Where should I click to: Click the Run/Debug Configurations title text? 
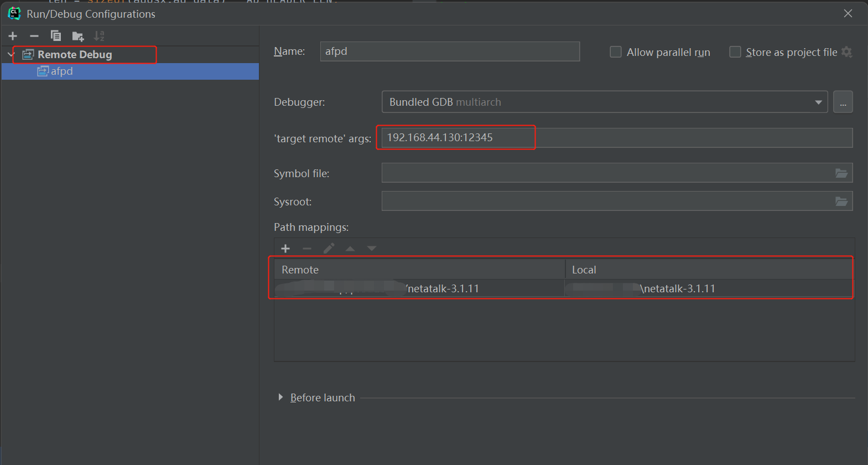(x=91, y=14)
